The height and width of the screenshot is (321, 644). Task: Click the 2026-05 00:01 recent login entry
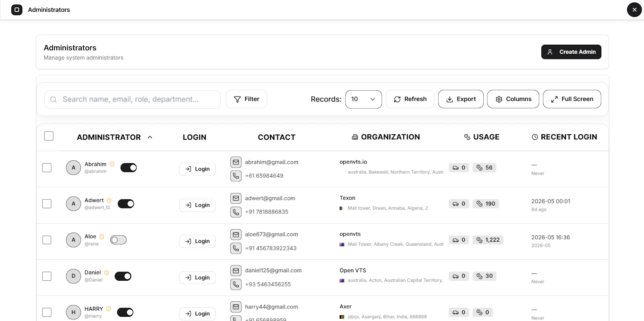[551, 201]
